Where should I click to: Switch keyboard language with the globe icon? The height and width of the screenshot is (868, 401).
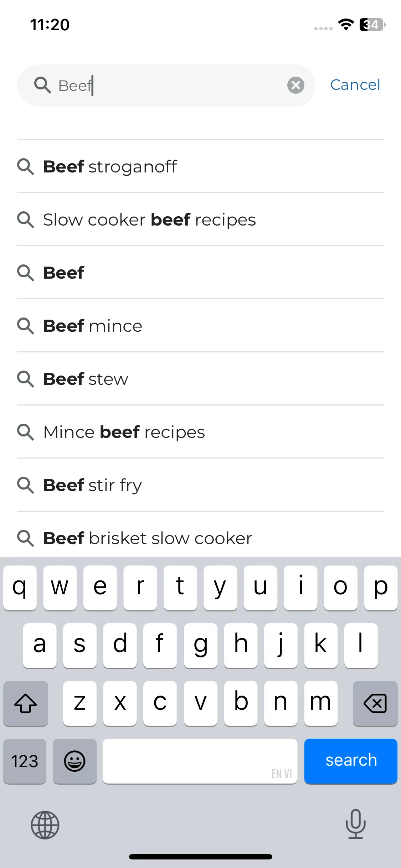[x=45, y=825]
